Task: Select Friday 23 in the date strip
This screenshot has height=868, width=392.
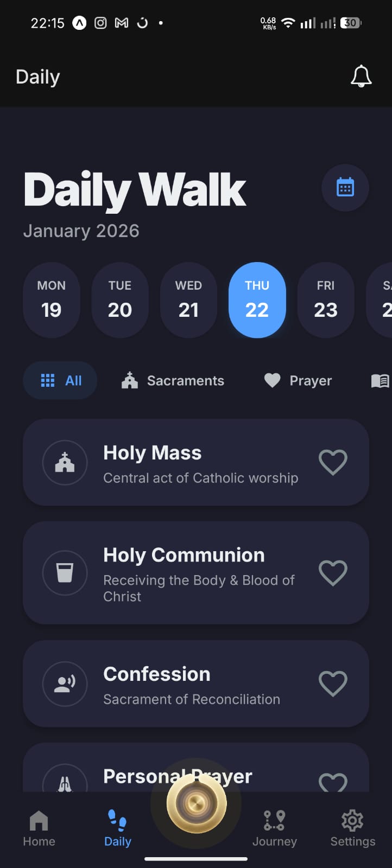Action: point(326,299)
